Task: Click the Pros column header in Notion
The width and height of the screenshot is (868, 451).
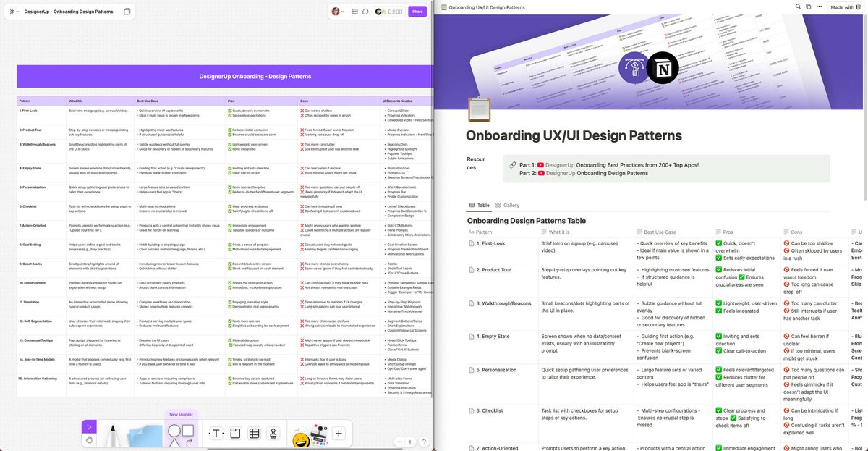Action: point(724,232)
